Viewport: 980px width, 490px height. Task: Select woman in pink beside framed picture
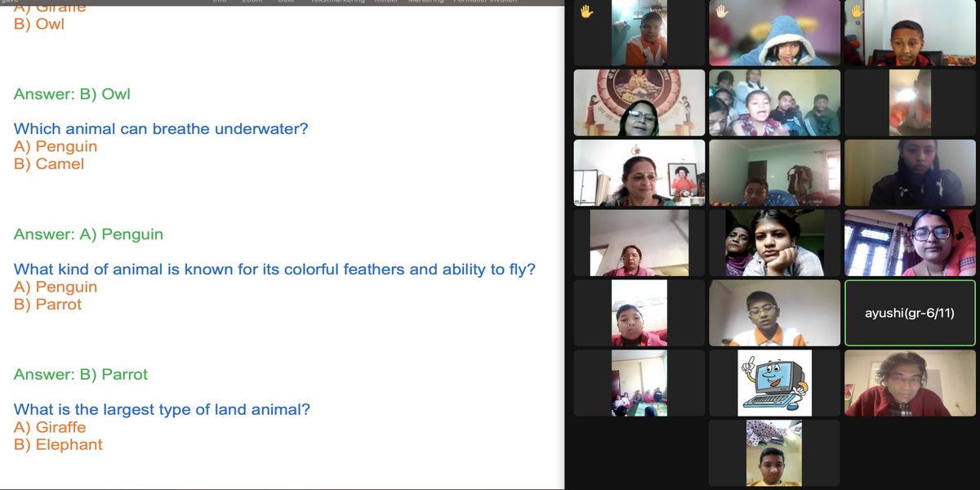639,172
